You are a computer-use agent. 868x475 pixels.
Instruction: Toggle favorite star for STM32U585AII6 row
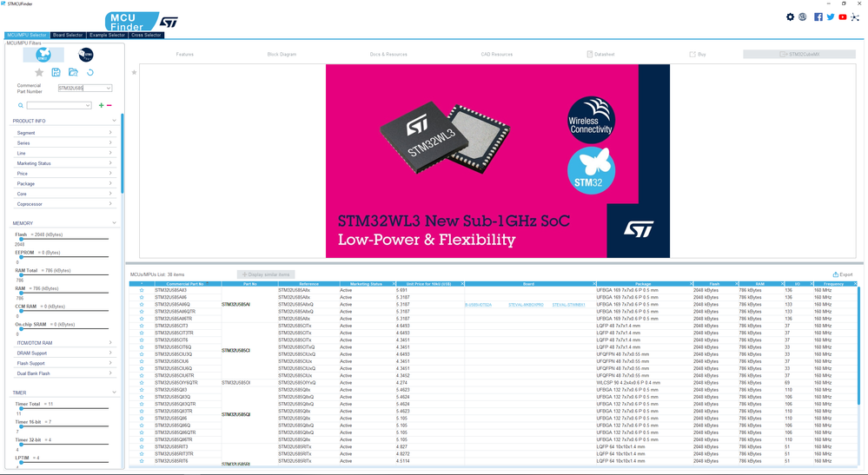(x=142, y=297)
